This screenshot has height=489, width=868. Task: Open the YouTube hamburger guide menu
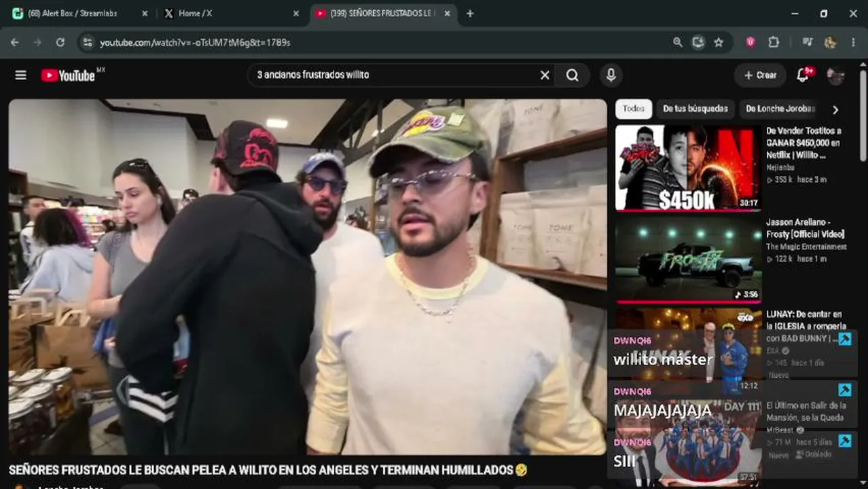pos(21,75)
